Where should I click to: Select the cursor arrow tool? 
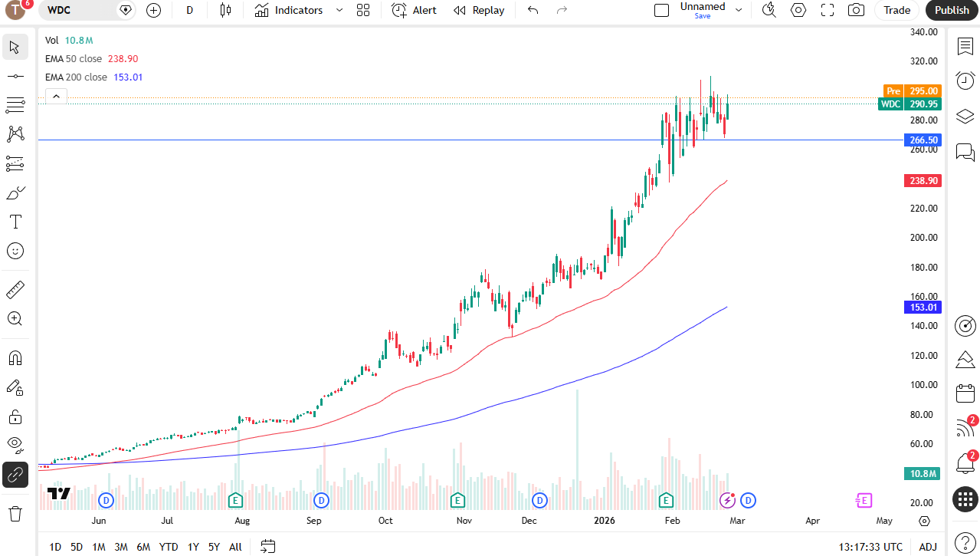pyautogui.click(x=15, y=48)
